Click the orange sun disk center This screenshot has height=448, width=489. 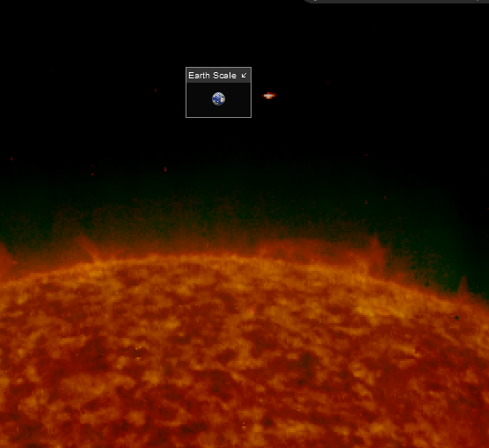coord(244,359)
